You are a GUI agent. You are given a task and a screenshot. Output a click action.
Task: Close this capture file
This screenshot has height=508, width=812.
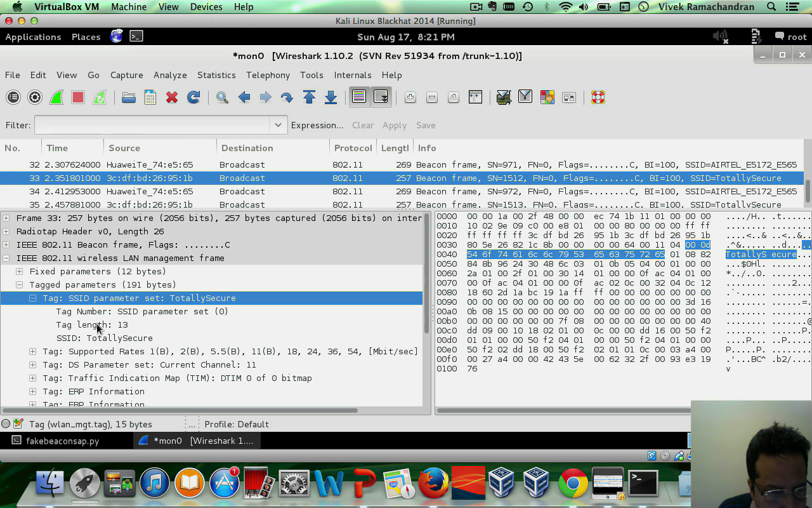coord(172,97)
